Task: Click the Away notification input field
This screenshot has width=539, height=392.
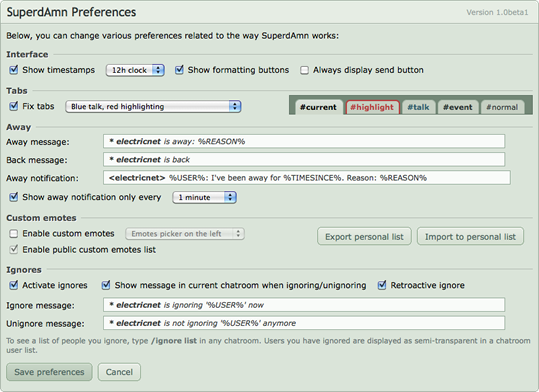Action: pos(307,178)
